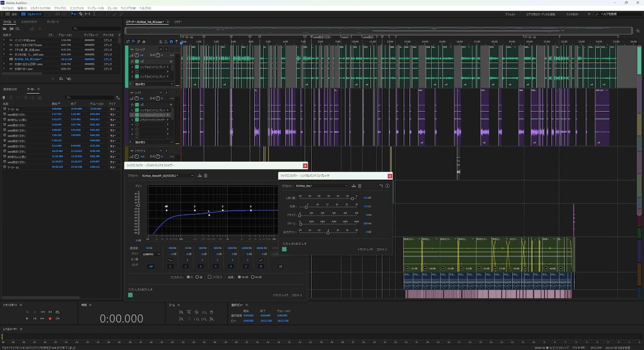Click the metronome icon above tracks
The width and height of the screenshot is (644, 350).
click(161, 42)
